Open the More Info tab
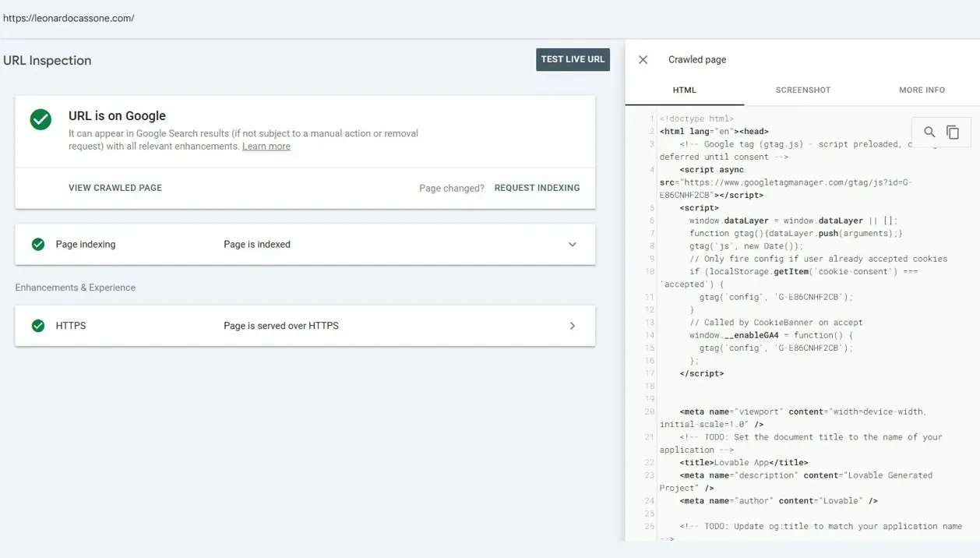 tap(922, 90)
